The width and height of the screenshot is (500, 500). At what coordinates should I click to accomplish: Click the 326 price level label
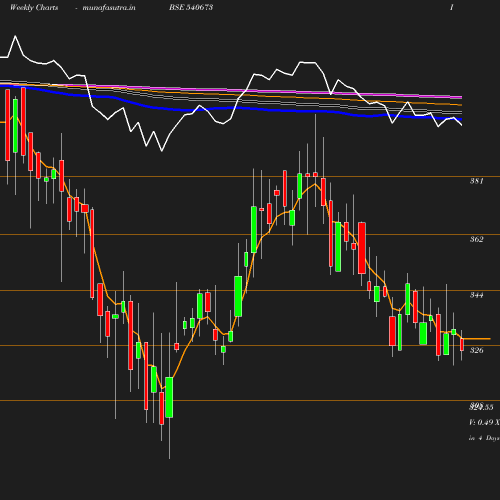click(476, 350)
